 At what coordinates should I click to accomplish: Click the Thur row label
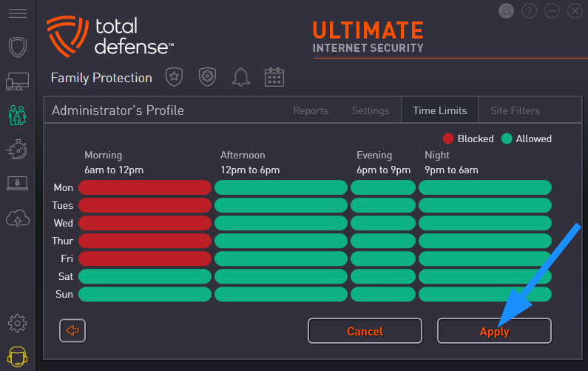(63, 241)
